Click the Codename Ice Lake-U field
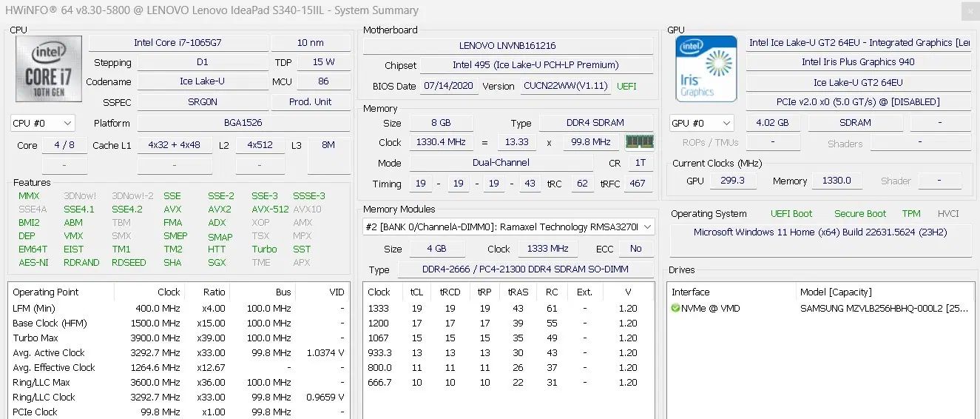The height and width of the screenshot is (419, 980). point(202,81)
